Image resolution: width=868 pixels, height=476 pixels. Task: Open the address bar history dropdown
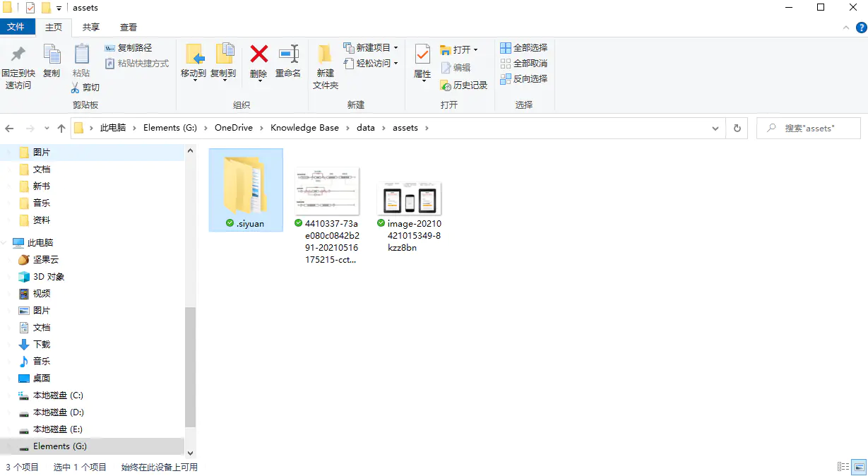(x=715, y=128)
